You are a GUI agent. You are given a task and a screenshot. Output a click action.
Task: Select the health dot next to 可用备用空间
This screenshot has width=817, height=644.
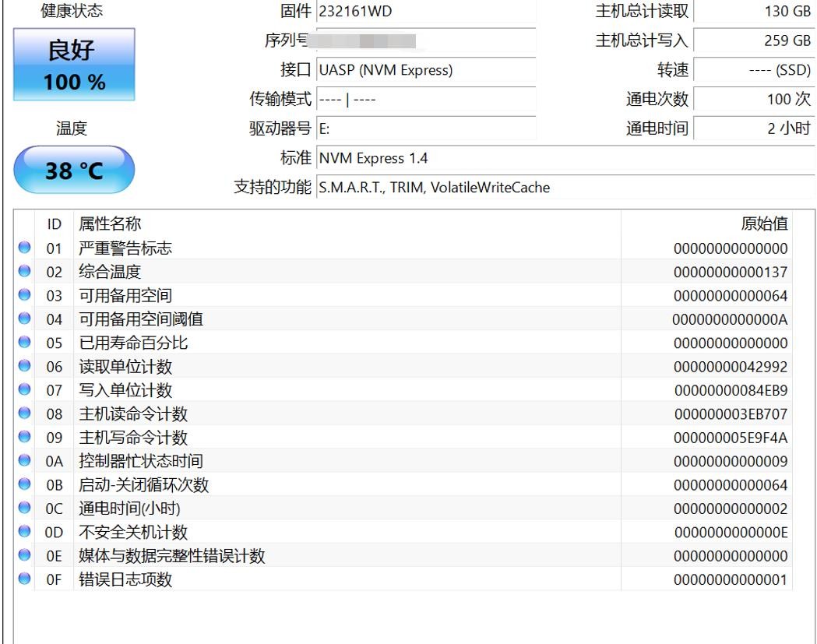tap(23, 295)
